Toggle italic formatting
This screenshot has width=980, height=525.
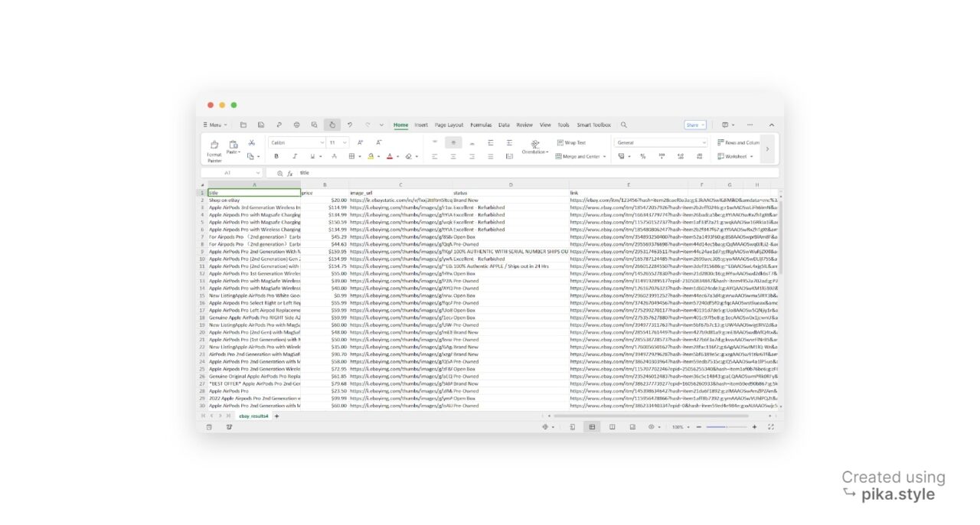click(x=295, y=156)
